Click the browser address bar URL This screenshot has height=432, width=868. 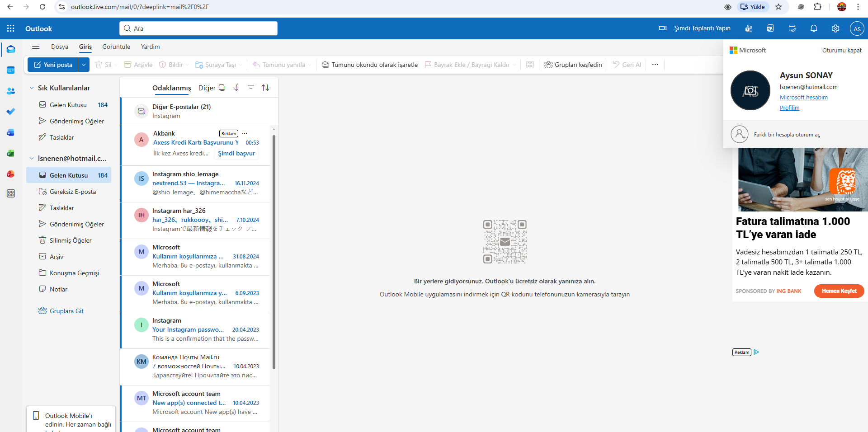(140, 7)
